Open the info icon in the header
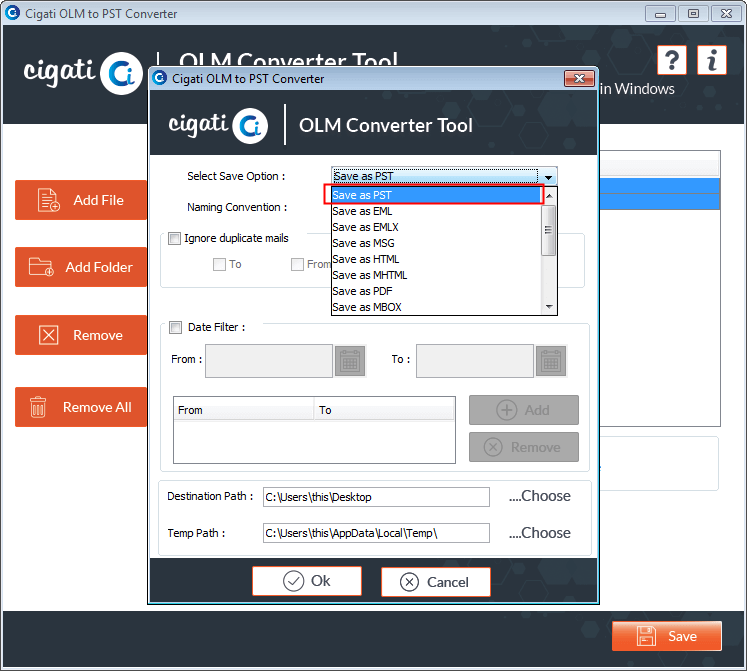The image size is (747, 671). (712, 60)
